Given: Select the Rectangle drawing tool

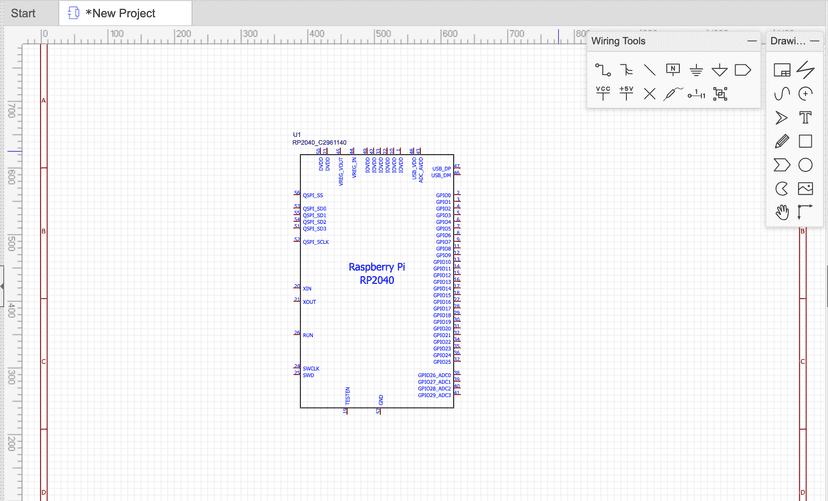Looking at the screenshot, I should 805,142.
